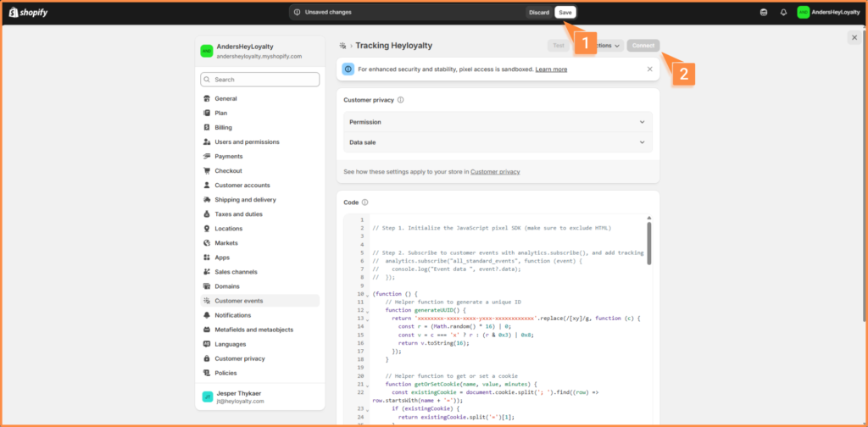Open Customer events settings page

238,301
